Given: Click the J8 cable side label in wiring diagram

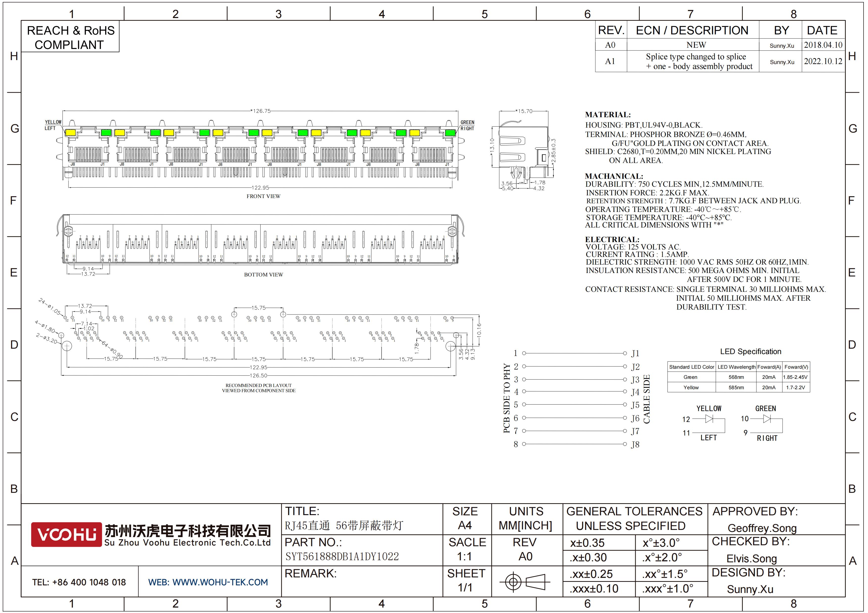Looking at the screenshot, I should tap(635, 444).
